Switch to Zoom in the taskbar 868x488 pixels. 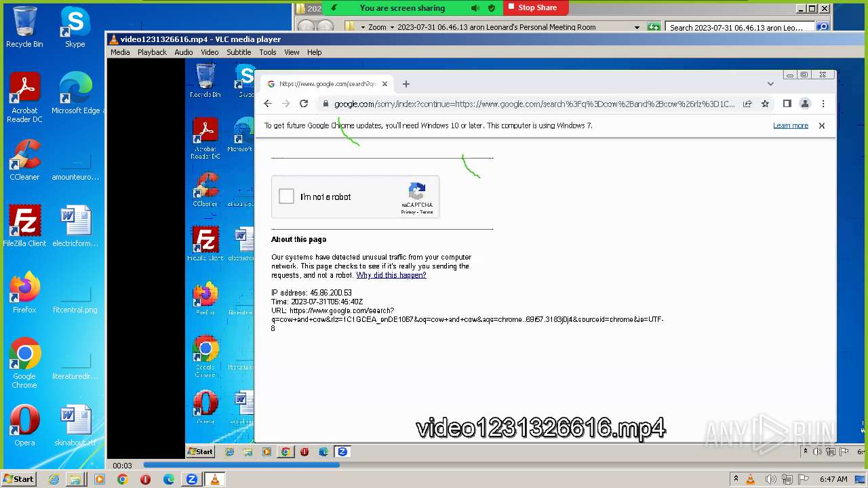pyautogui.click(x=192, y=479)
